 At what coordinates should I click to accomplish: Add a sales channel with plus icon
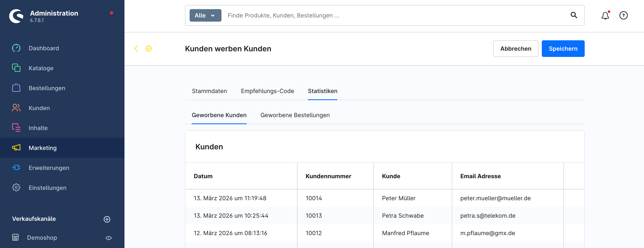(x=107, y=219)
